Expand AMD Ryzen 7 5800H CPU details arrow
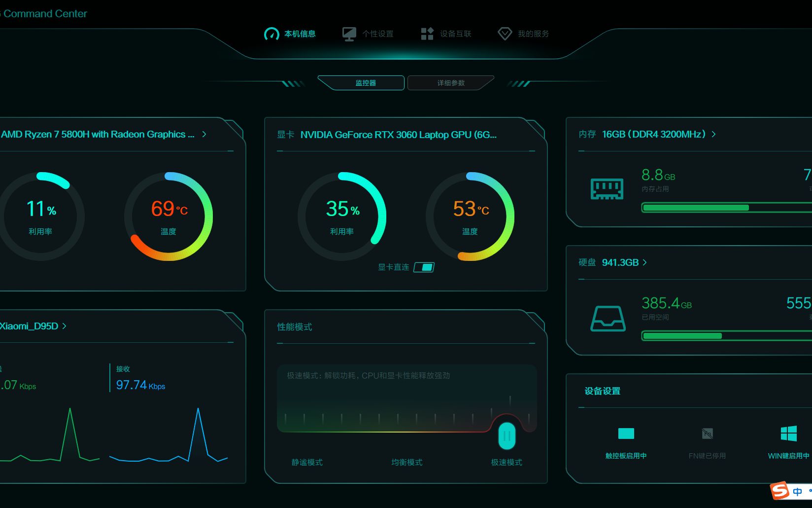The width and height of the screenshot is (812, 508). point(204,134)
